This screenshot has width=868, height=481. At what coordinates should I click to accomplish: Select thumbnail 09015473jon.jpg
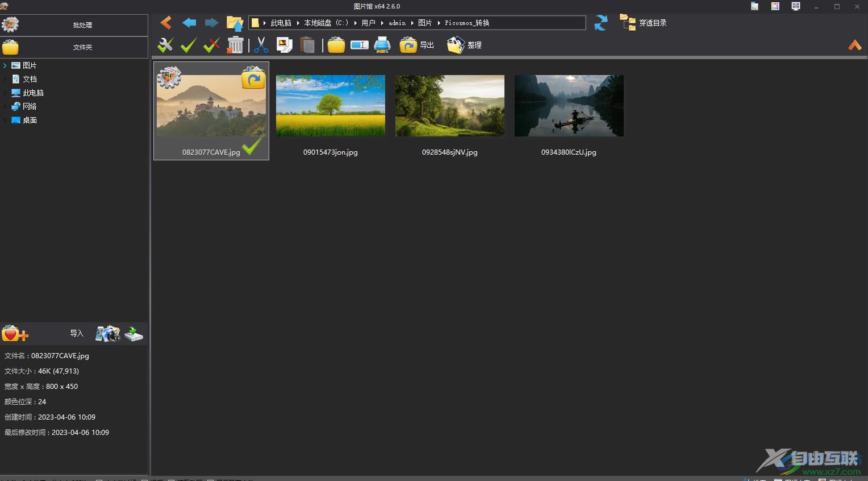pyautogui.click(x=331, y=106)
